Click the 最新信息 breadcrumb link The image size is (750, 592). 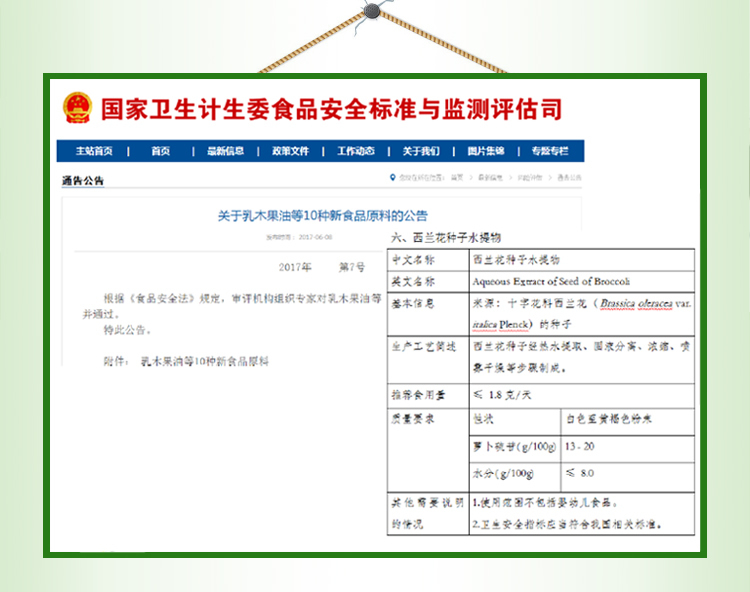click(x=490, y=177)
